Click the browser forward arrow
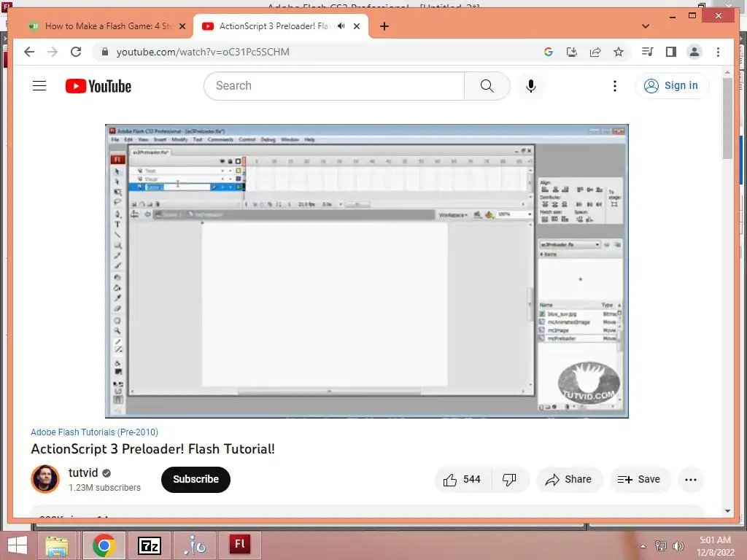747x560 pixels. [x=53, y=52]
